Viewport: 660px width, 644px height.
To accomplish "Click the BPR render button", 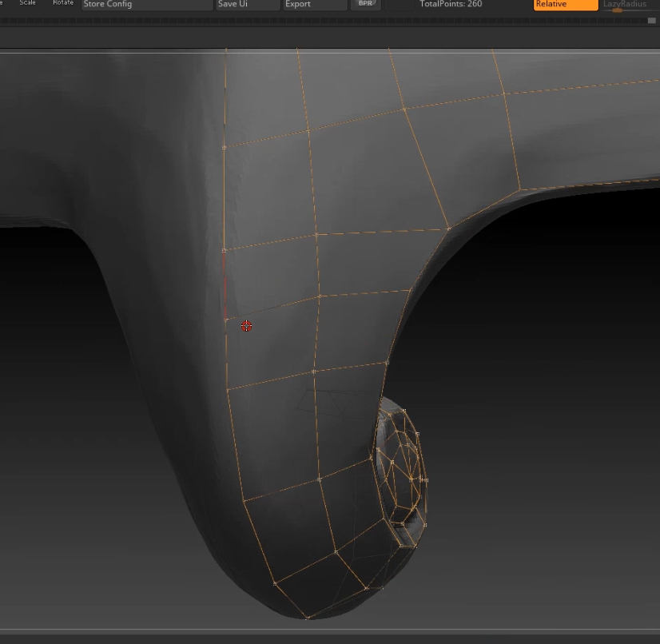I will (365, 4).
